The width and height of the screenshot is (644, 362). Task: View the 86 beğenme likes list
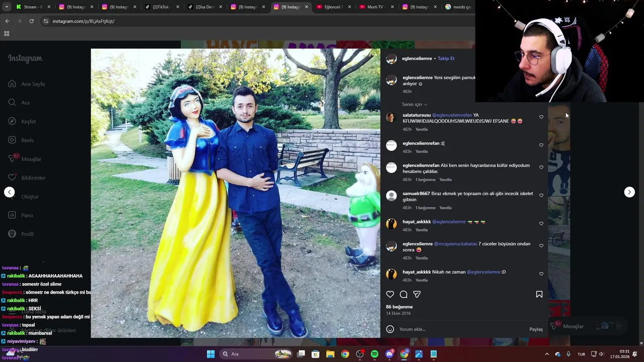399,307
